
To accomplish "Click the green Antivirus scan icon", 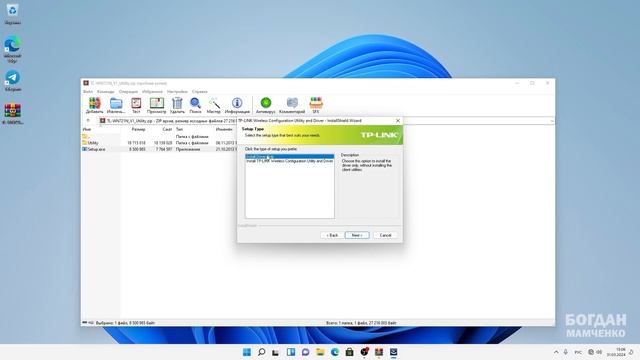I will click(266, 105).
